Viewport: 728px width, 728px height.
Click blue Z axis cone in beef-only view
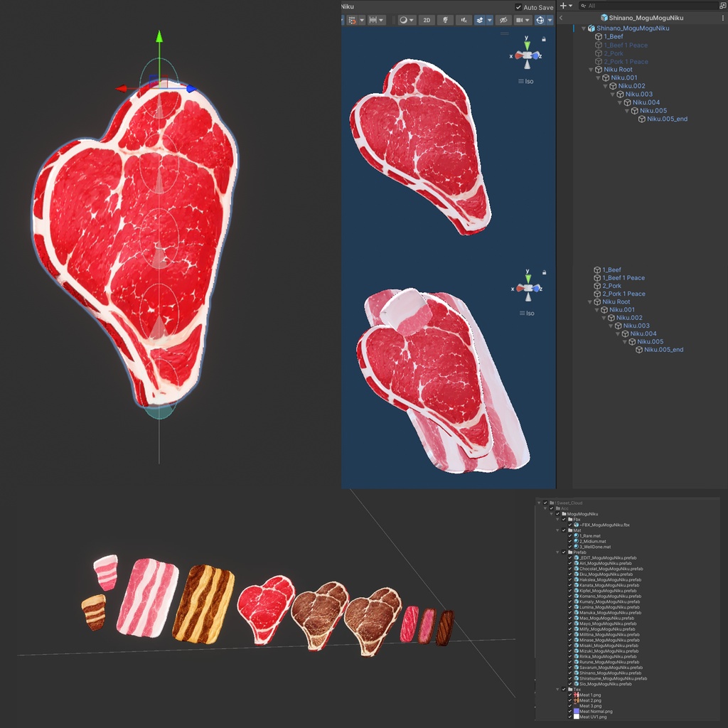[536, 55]
